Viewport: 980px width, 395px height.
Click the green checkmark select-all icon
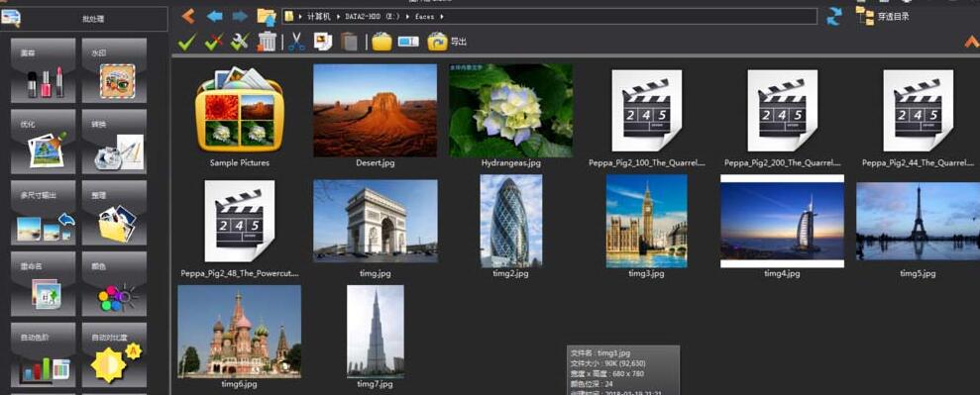187,42
